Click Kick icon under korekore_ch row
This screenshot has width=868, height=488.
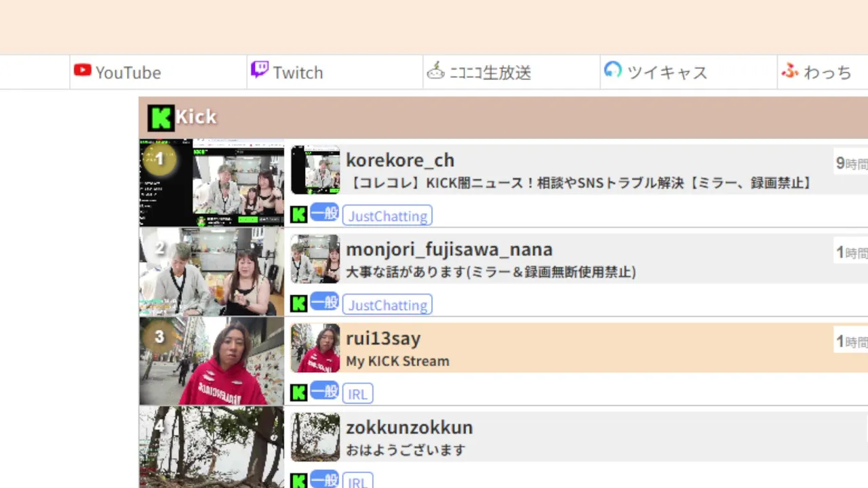coord(299,215)
